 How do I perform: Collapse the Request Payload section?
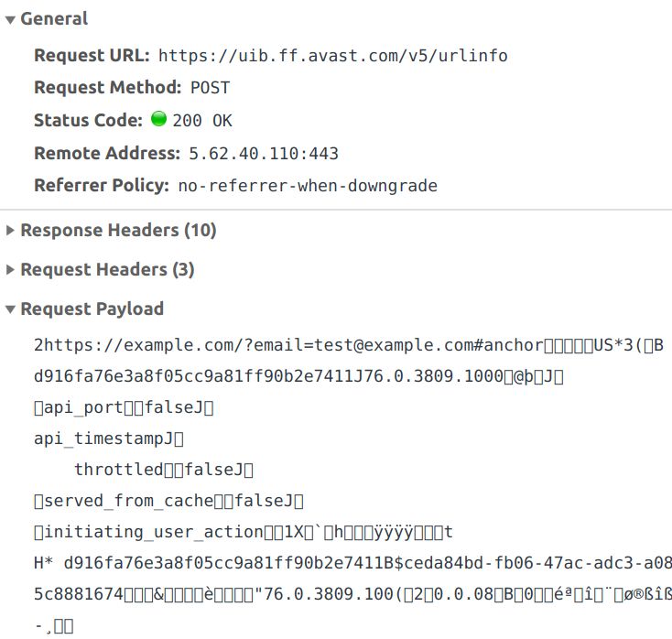tap(10, 309)
